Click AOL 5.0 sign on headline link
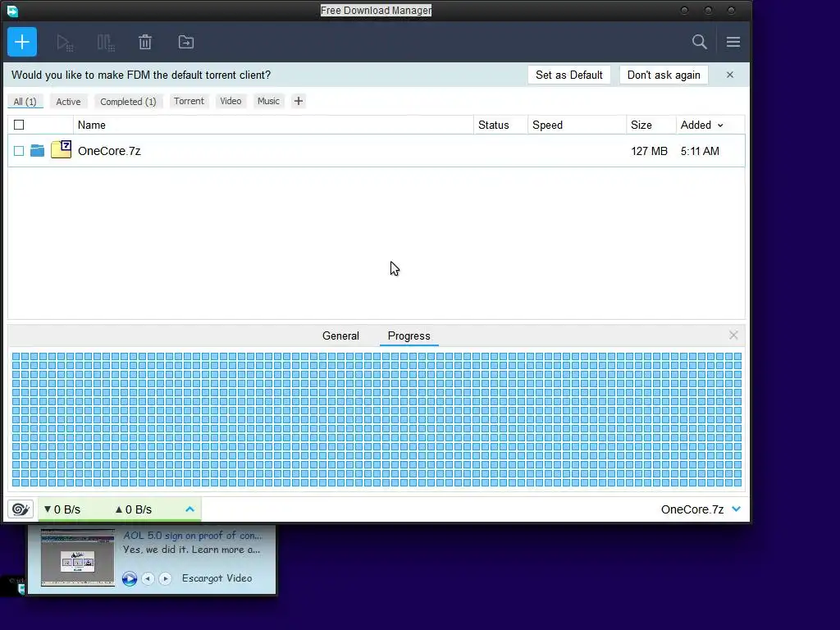 pos(192,535)
